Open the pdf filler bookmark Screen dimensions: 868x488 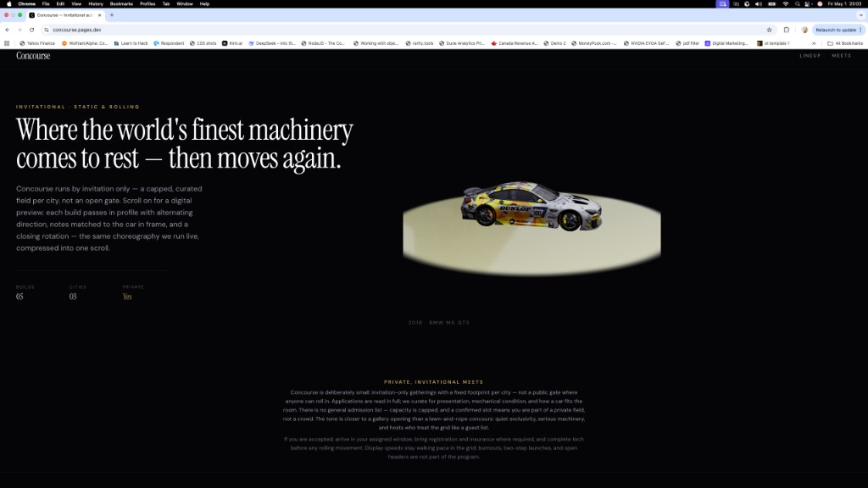[687, 43]
